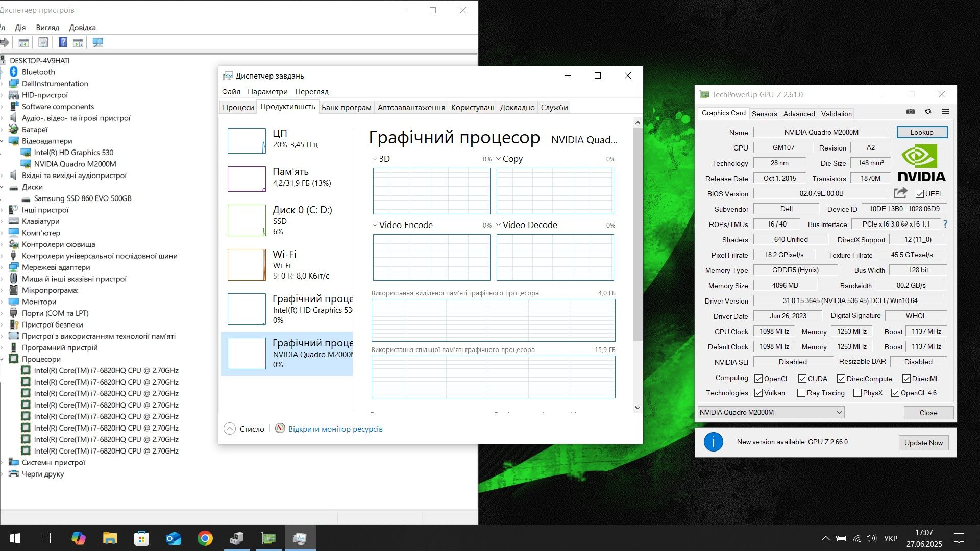980x551 pixels.
Task: Click resource monitor icon in Task Manager
Action: point(280,429)
